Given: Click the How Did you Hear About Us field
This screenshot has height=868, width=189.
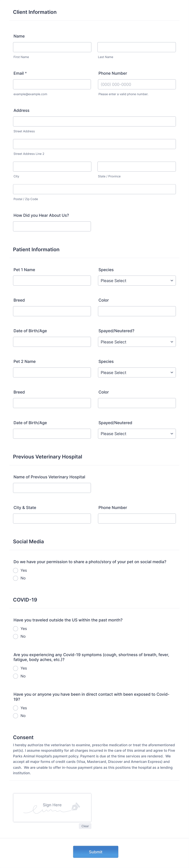Looking at the screenshot, I should pyautogui.click(x=52, y=226).
